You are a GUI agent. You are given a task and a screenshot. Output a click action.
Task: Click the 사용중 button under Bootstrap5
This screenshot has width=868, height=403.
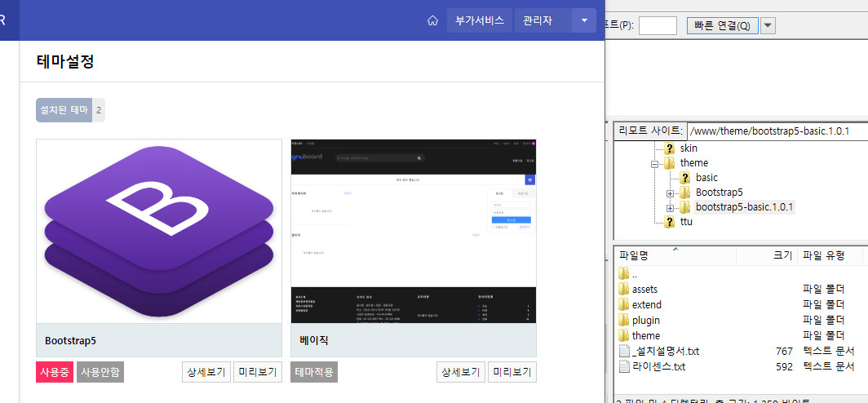coord(55,372)
